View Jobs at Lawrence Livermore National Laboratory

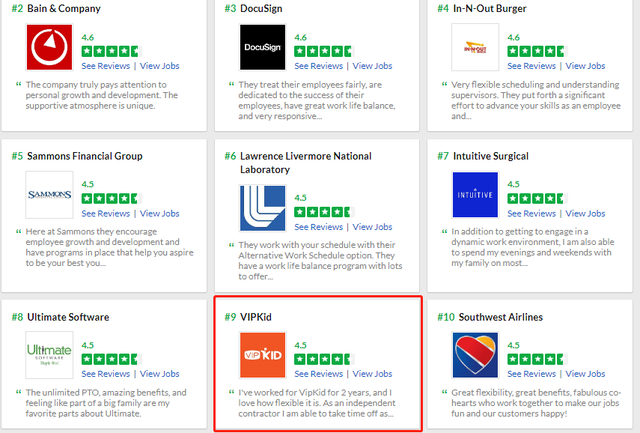(372, 227)
